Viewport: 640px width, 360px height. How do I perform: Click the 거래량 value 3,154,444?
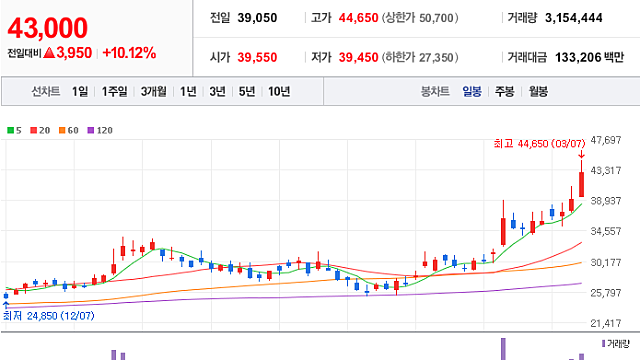tap(573, 18)
